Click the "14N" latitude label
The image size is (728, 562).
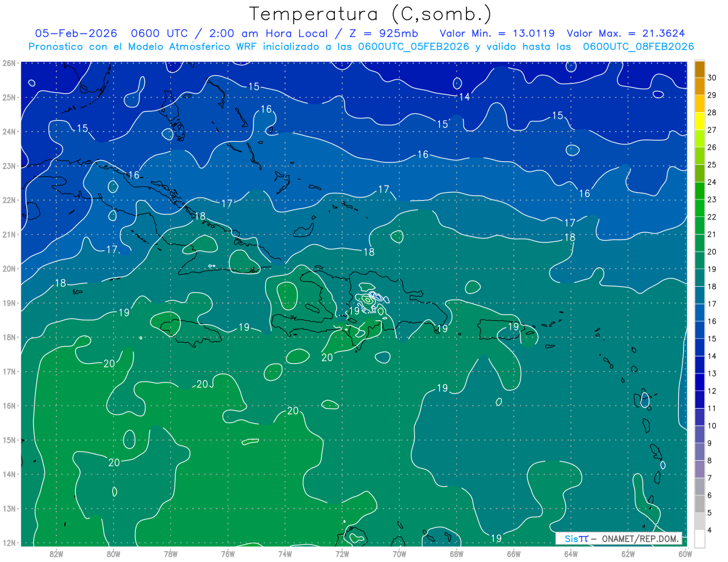[x=9, y=474]
